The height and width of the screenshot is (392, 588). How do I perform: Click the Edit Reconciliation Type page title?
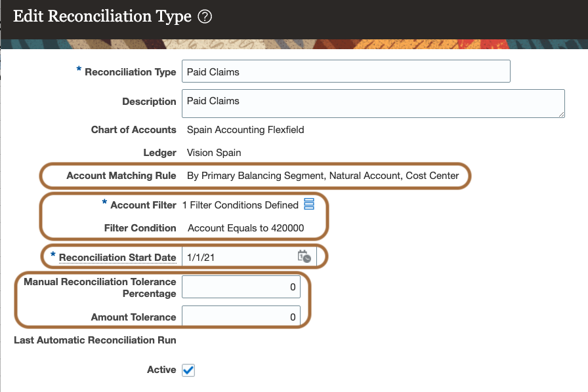click(x=102, y=17)
